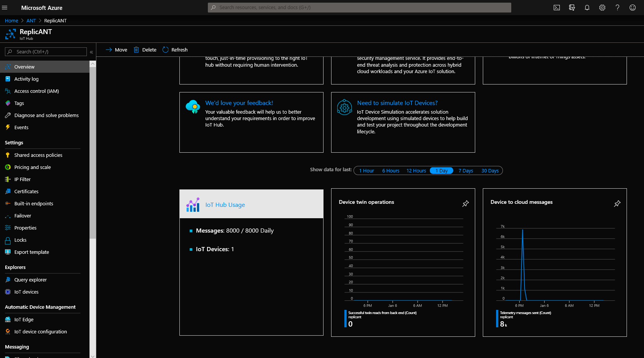The image size is (644, 358).
Task: Click the IoT Hub Usage chart icon
Action: [193, 205]
